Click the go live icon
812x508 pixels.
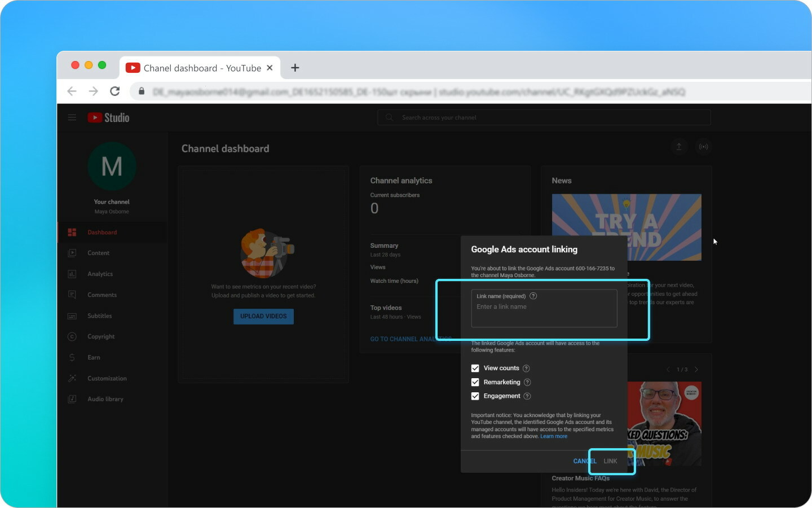pos(703,147)
